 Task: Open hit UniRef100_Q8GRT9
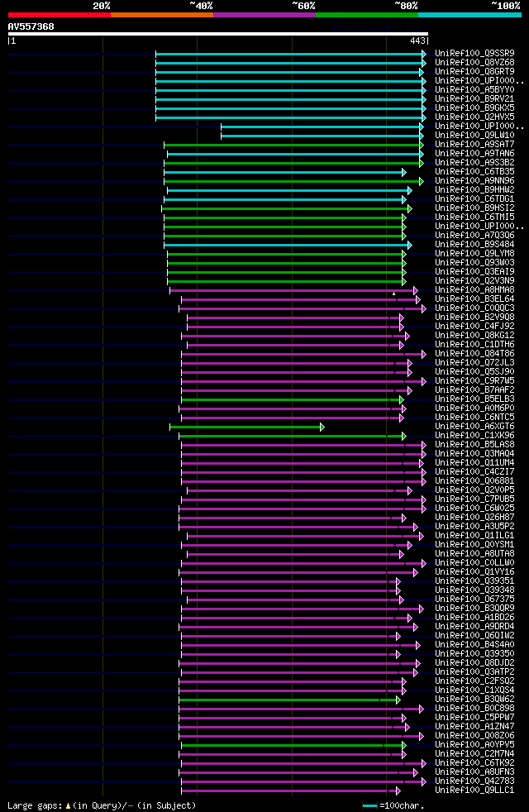474,71
